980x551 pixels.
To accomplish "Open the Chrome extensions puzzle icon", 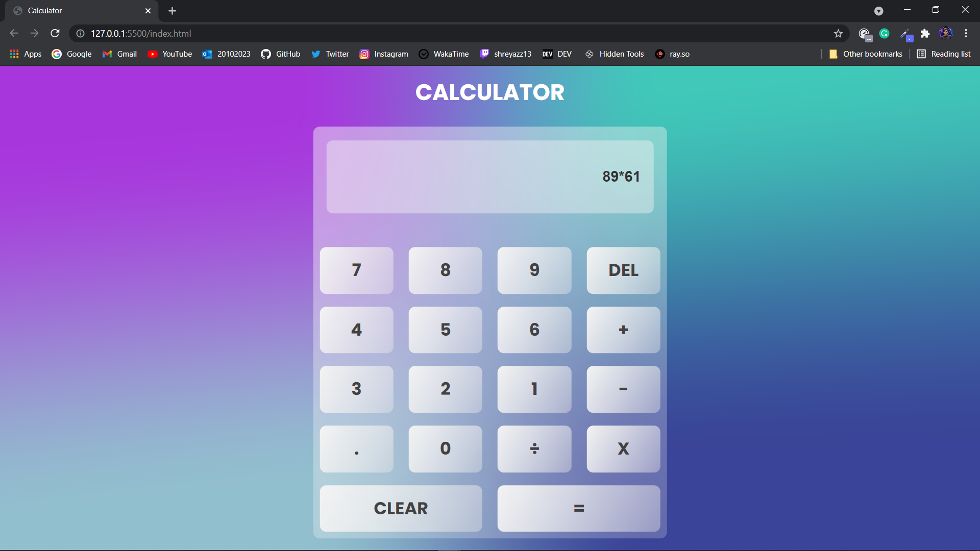I will [x=925, y=33].
